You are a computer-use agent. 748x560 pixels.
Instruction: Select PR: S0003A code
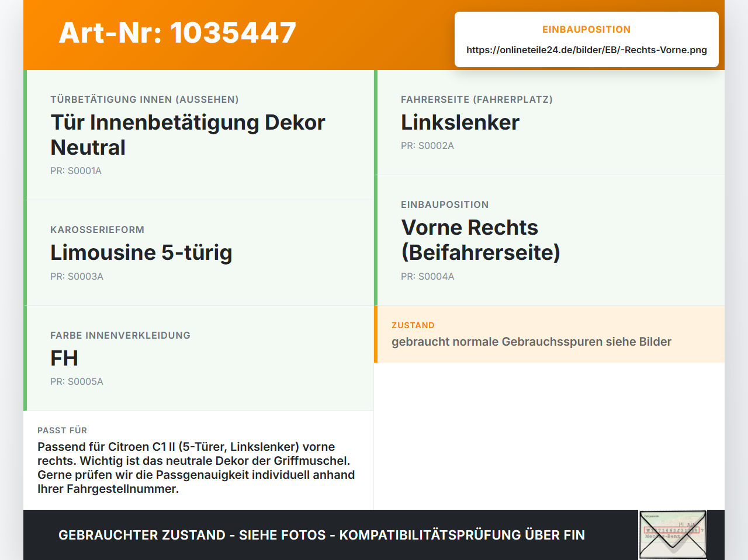coord(77,276)
